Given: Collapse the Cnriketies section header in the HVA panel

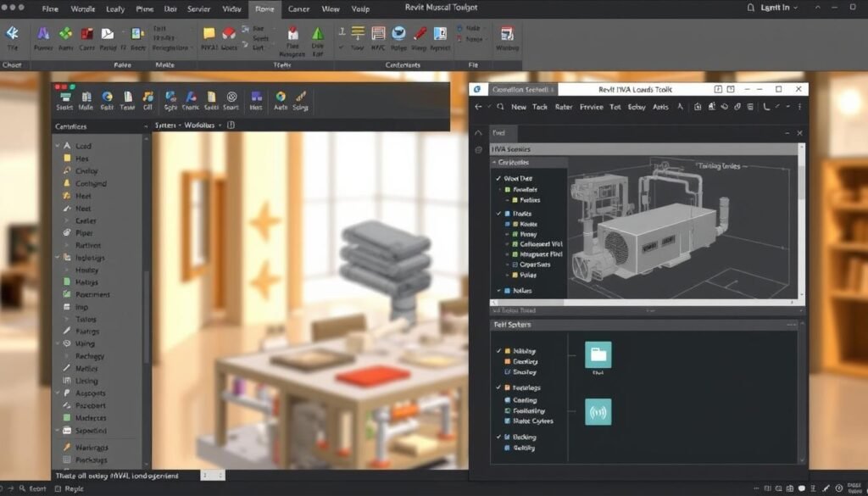Looking at the screenshot, I should [x=529, y=162].
